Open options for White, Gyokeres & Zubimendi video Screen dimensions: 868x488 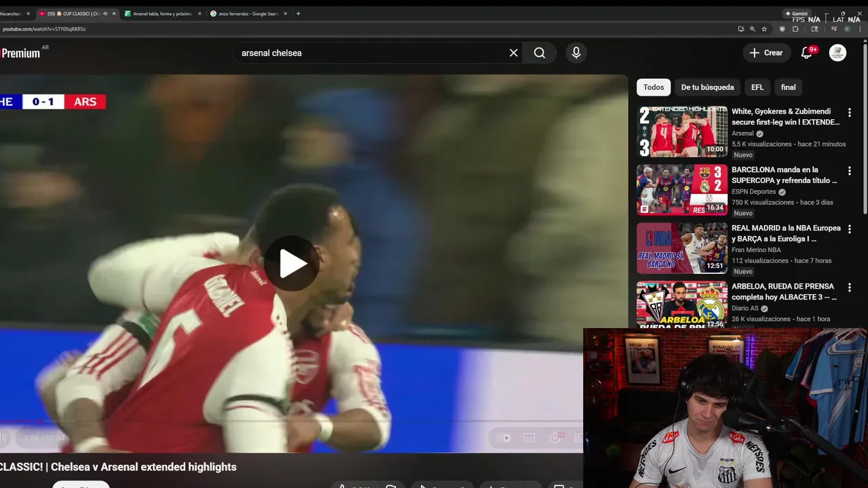coord(849,113)
